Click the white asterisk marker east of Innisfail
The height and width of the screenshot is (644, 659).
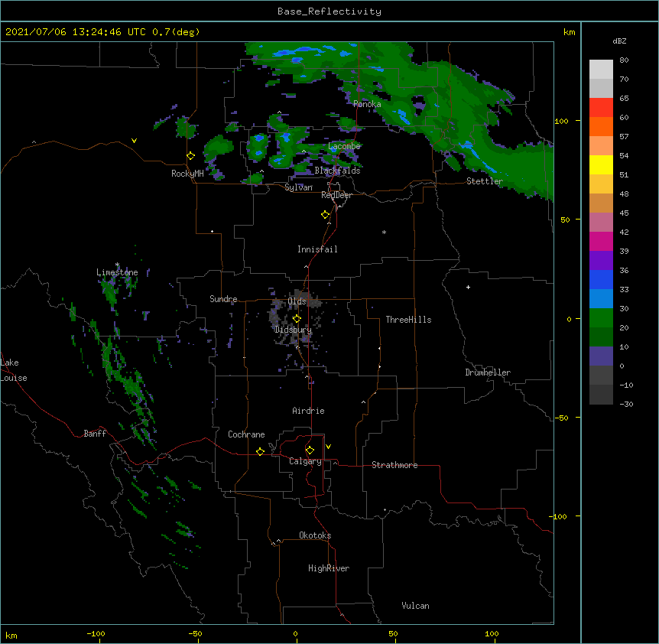[384, 232]
